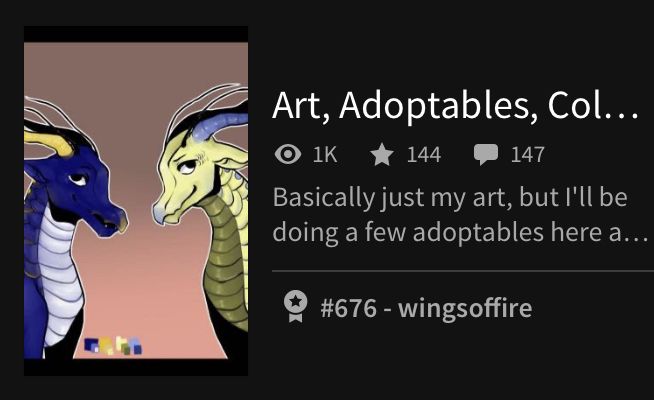The width and height of the screenshot is (654, 400).
Task: Select the 147 comments count
Action: pyautogui.click(x=528, y=155)
